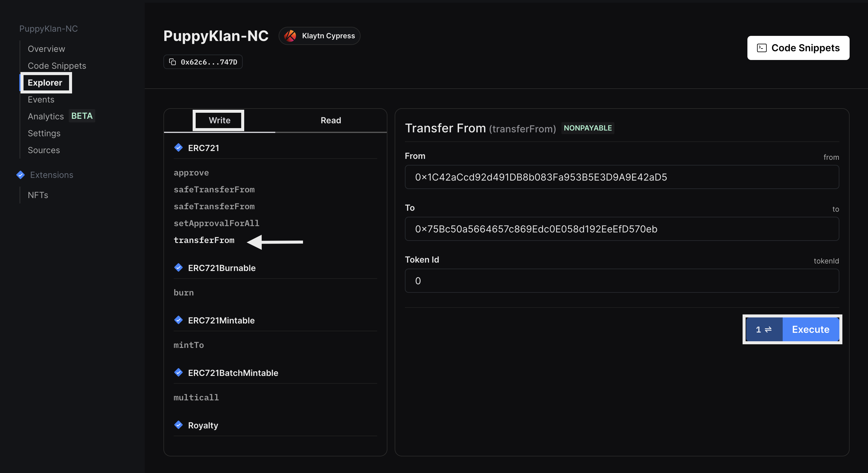Click the Token Id input field
Screen dimensions: 868x473
[x=621, y=281]
